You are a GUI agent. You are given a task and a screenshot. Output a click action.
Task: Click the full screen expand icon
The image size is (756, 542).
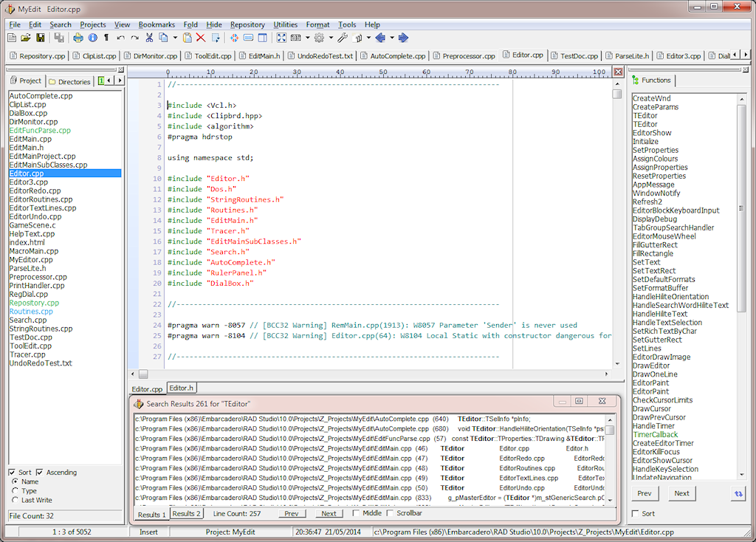[281, 38]
